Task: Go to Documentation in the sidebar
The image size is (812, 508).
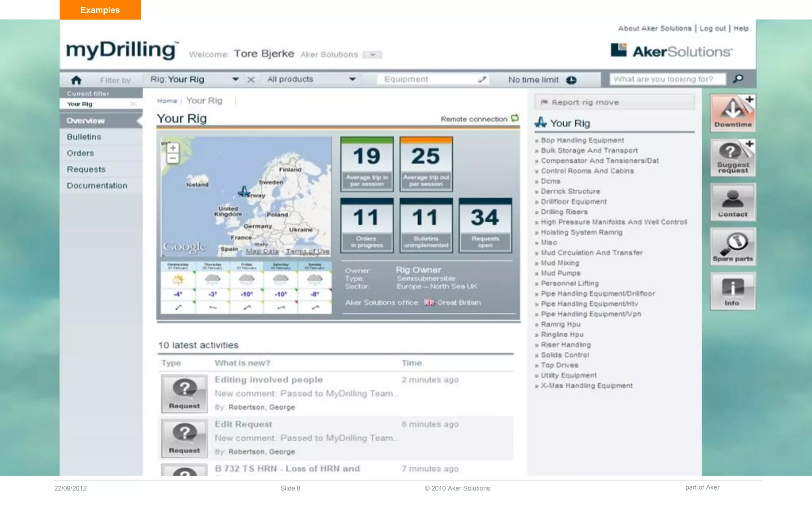Action: tap(97, 186)
